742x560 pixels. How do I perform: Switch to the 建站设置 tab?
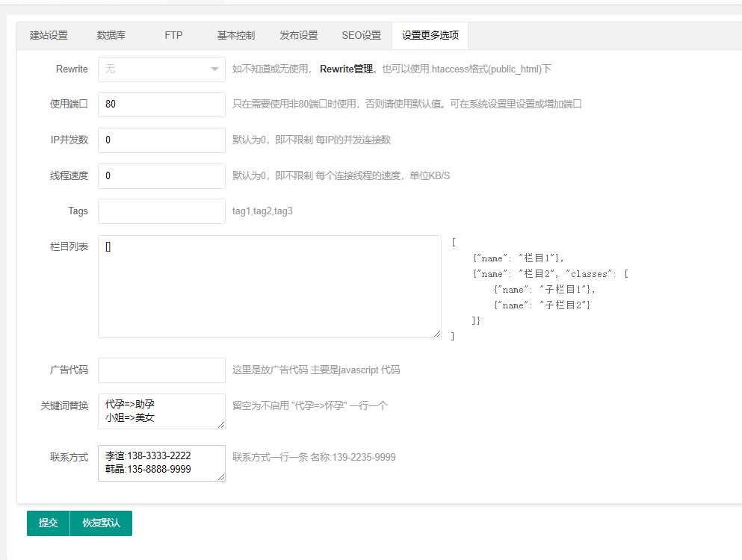pos(49,36)
